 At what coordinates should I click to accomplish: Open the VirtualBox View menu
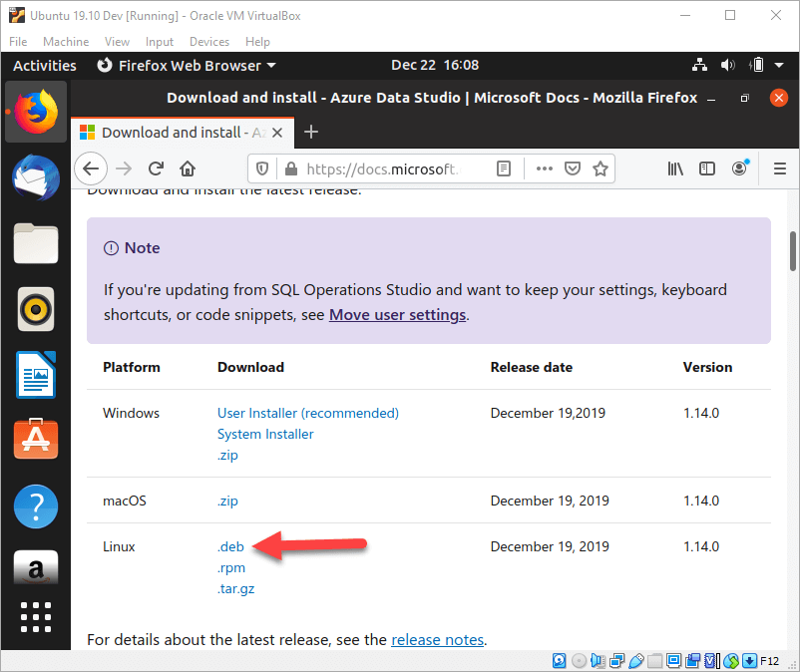[117, 42]
